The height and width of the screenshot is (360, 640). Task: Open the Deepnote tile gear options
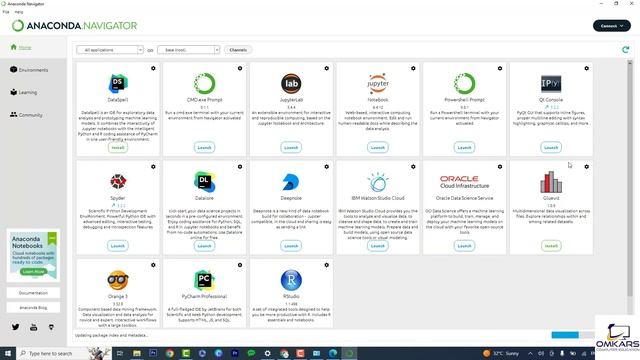click(327, 167)
